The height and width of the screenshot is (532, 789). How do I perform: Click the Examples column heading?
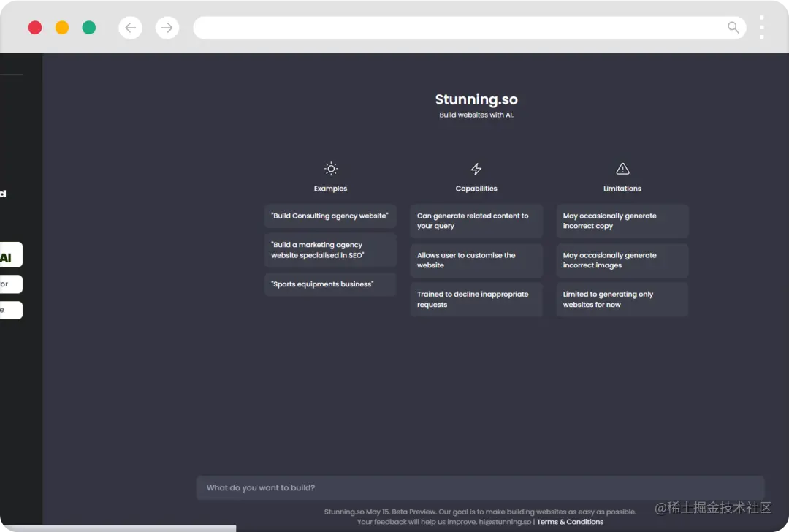(331, 189)
